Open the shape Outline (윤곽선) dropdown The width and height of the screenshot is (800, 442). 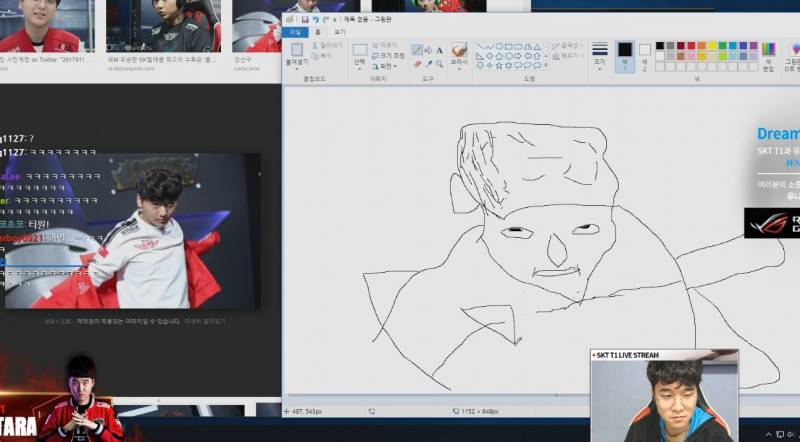pyautogui.click(x=567, y=46)
